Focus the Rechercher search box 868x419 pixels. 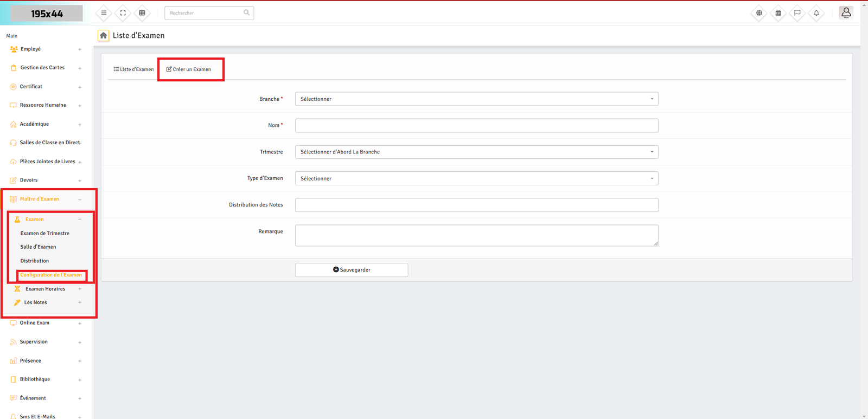[x=205, y=13]
